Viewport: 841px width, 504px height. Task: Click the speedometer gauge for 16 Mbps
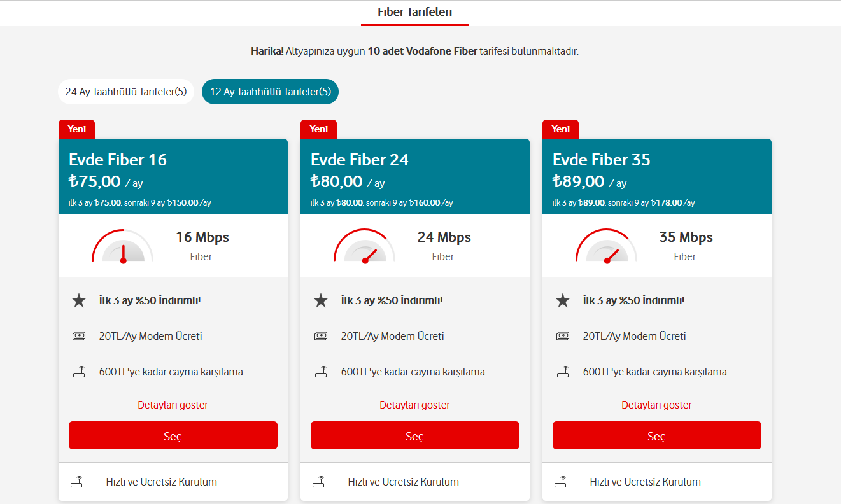[x=123, y=246]
